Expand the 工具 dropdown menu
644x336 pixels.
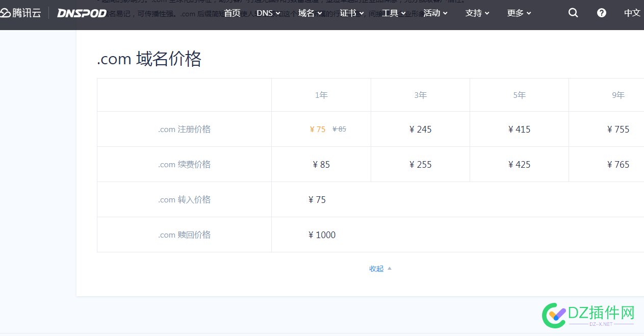click(x=394, y=13)
